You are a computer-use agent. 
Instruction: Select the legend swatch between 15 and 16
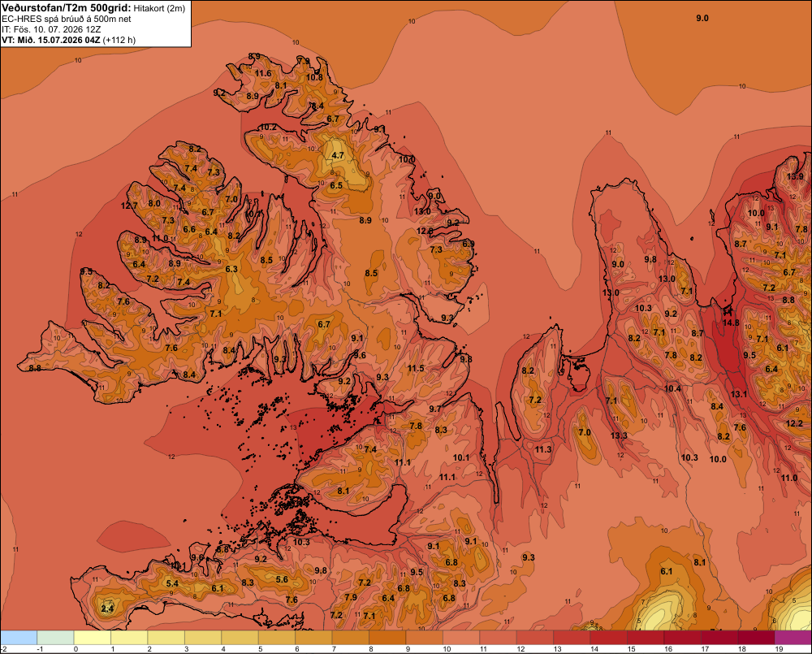[646, 637]
